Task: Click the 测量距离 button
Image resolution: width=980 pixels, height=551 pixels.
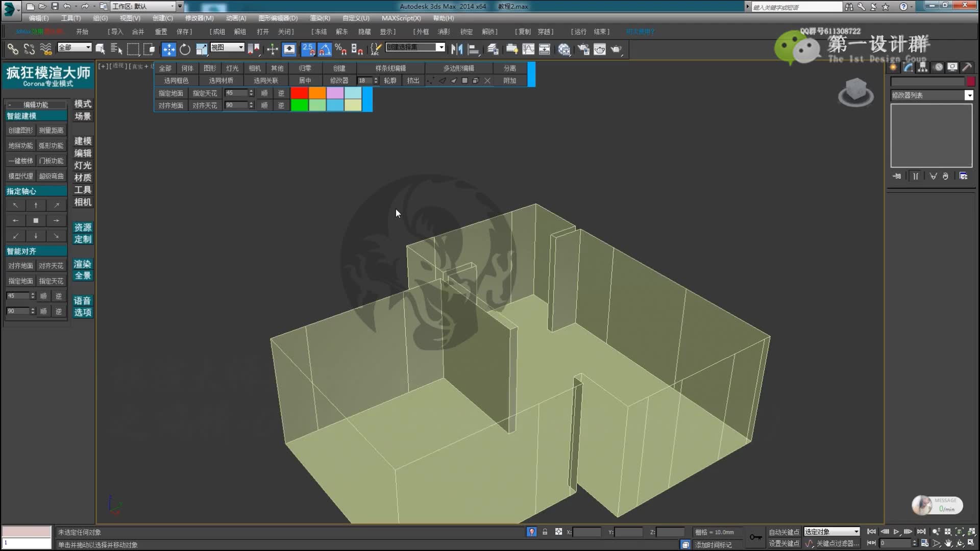Action: click(51, 131)
